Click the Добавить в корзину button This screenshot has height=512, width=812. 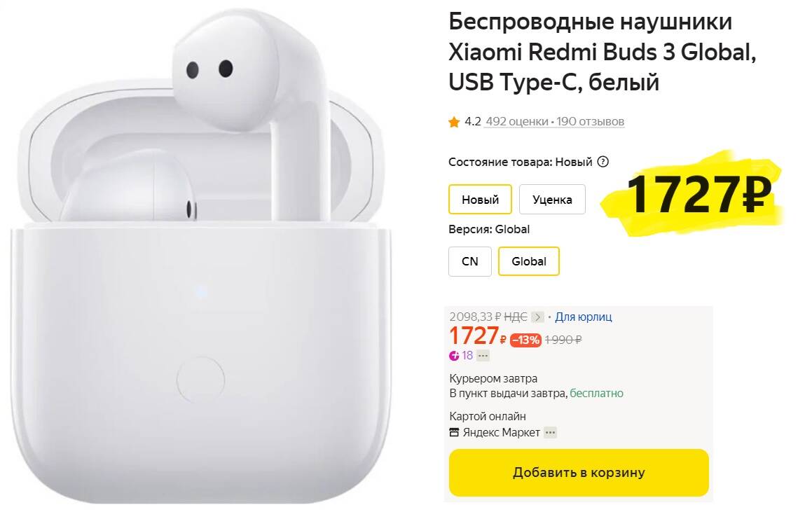[579, 472]
